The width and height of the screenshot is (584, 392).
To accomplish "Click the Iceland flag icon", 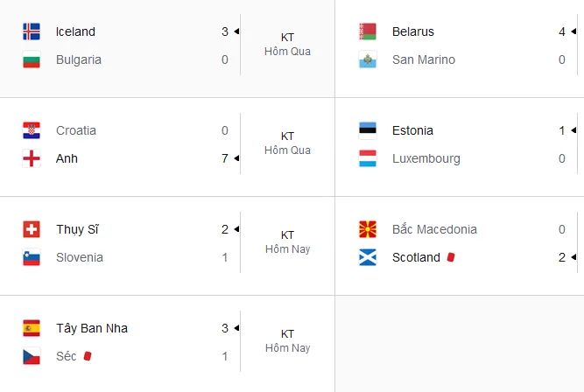I will [x=32, y=31].
